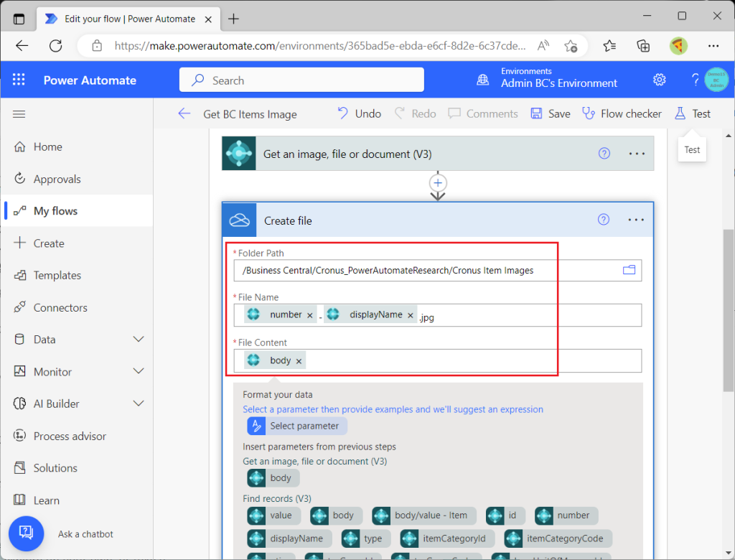Open Learn in the sidebar
Image resolution: width=735 pixels, height=560 pixels.
[78, 500]
